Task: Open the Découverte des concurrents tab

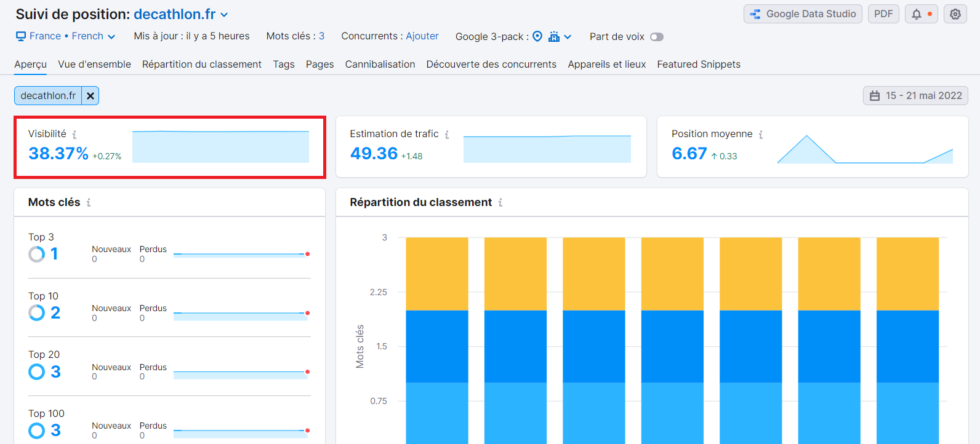Action: [x=491, y=65]
